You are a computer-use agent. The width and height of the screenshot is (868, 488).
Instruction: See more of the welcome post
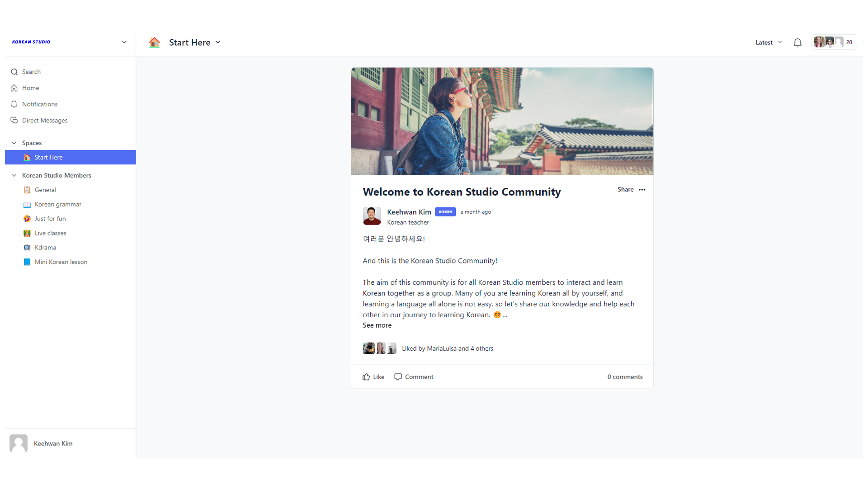377,325
